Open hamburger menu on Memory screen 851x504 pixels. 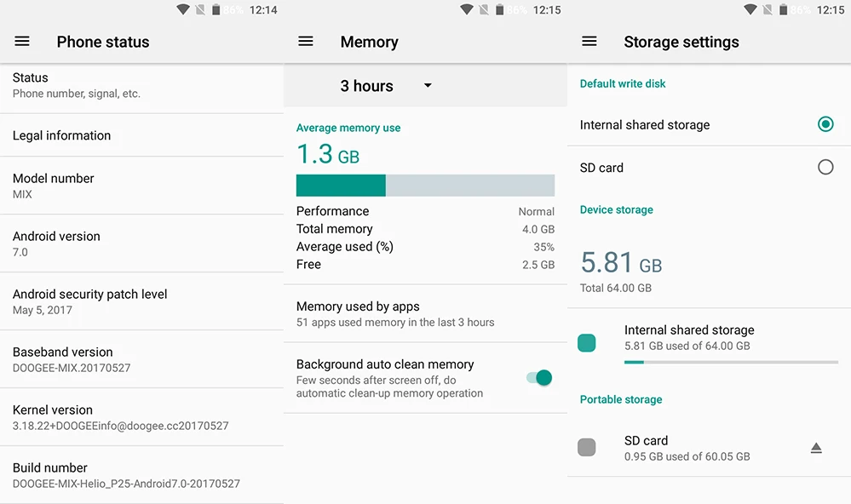[x=306, y=41]
